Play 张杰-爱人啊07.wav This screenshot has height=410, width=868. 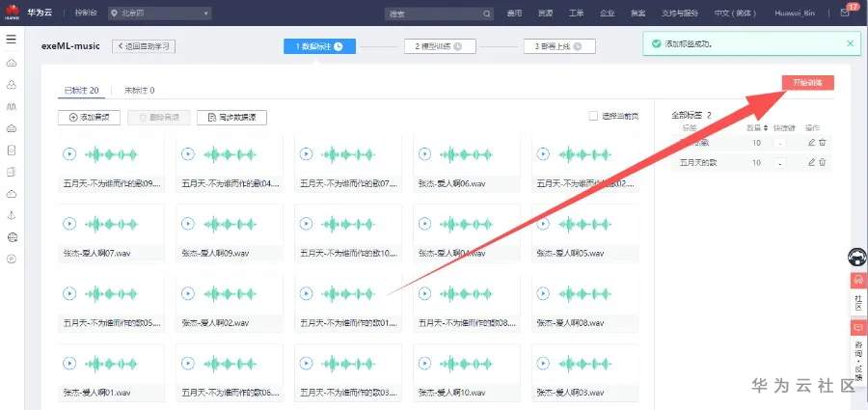69,224
